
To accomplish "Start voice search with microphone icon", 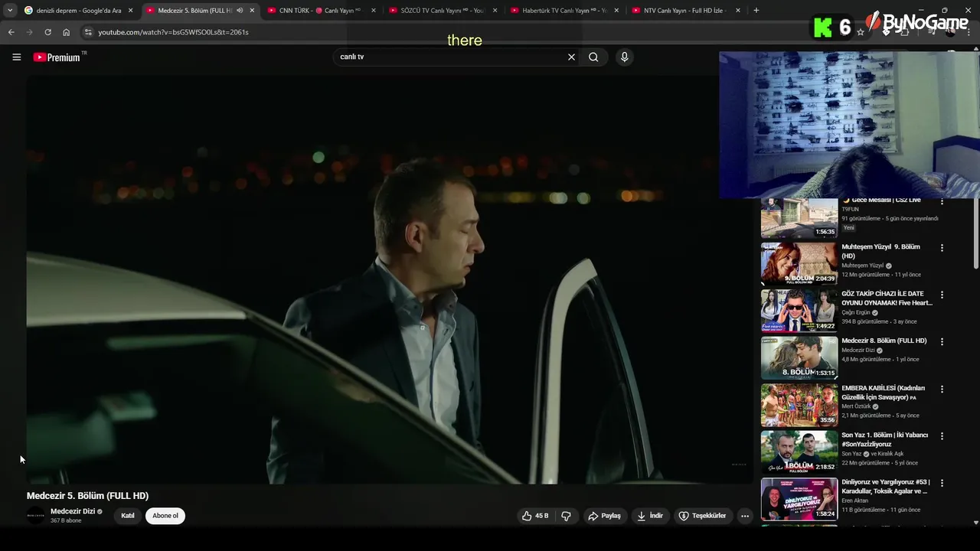I will [x=625, y=57].
